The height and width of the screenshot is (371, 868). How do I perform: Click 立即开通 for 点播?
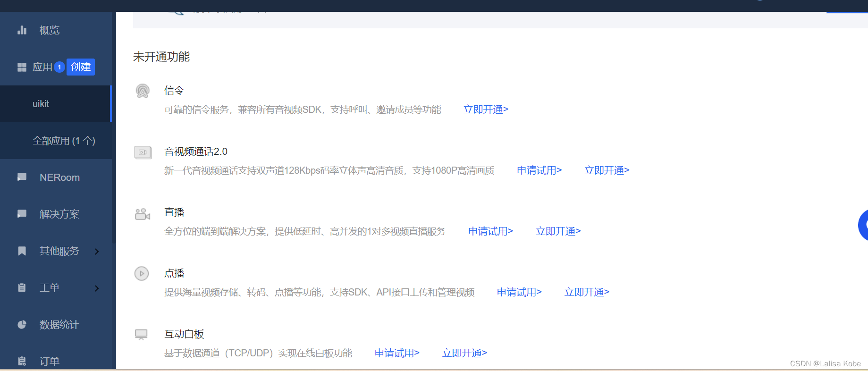click(x=587, y=292)
